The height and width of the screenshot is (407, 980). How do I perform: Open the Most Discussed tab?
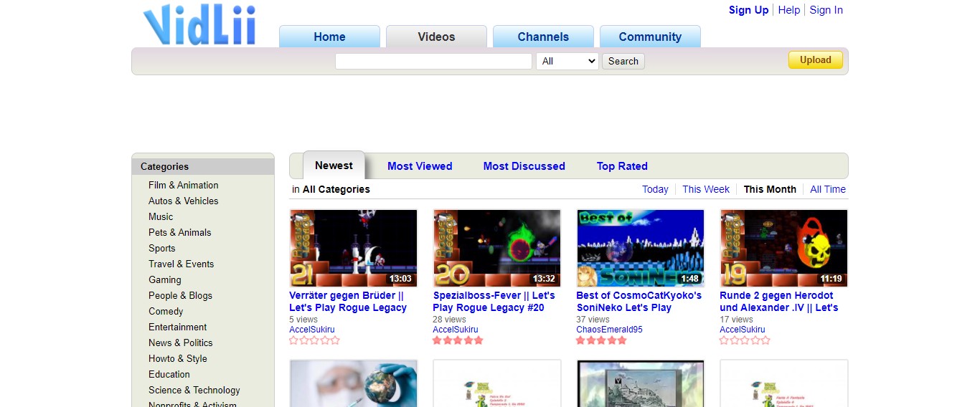click(524, 166)
